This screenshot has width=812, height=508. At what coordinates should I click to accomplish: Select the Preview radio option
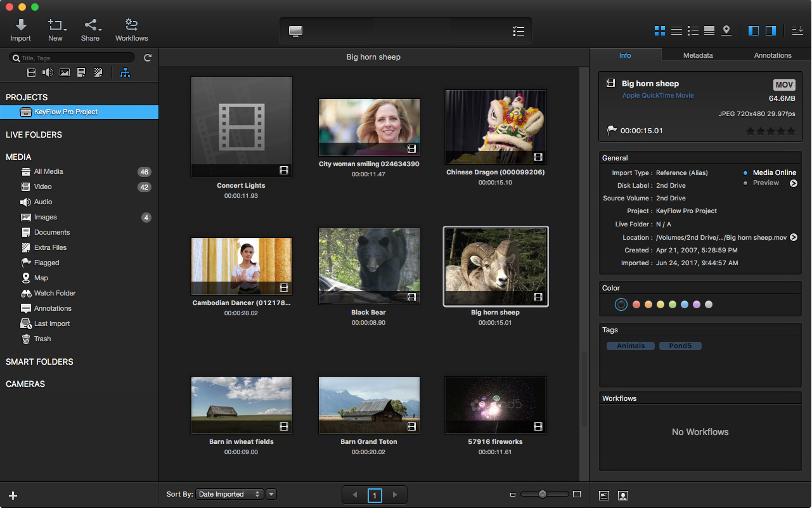tap(745, 183)
